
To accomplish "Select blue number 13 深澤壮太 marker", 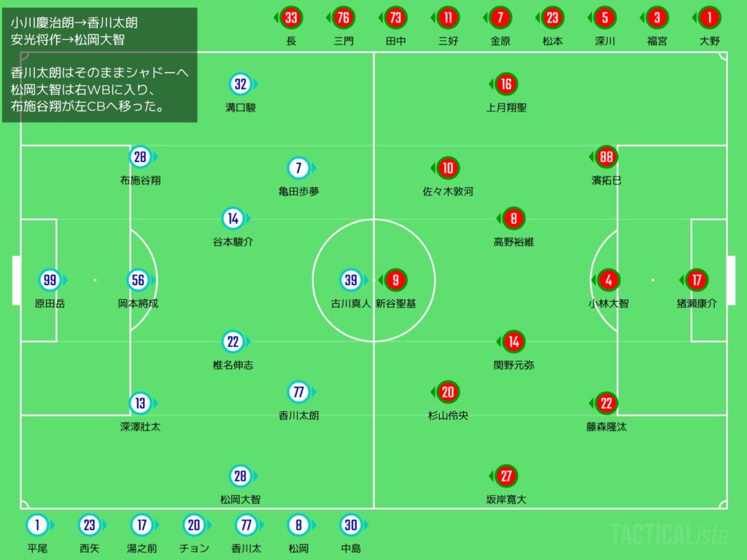I will [140, 403].
